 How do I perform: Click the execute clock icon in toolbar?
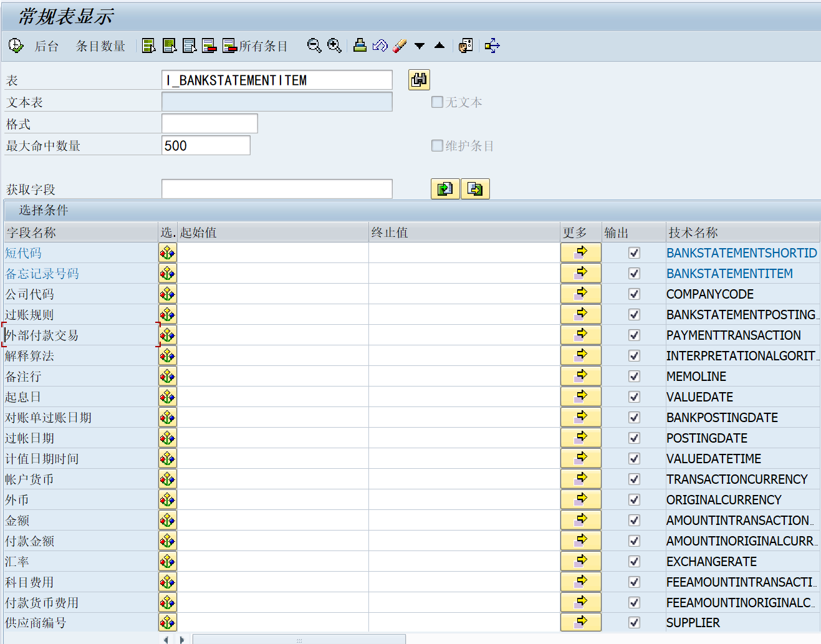pos(16,46)
